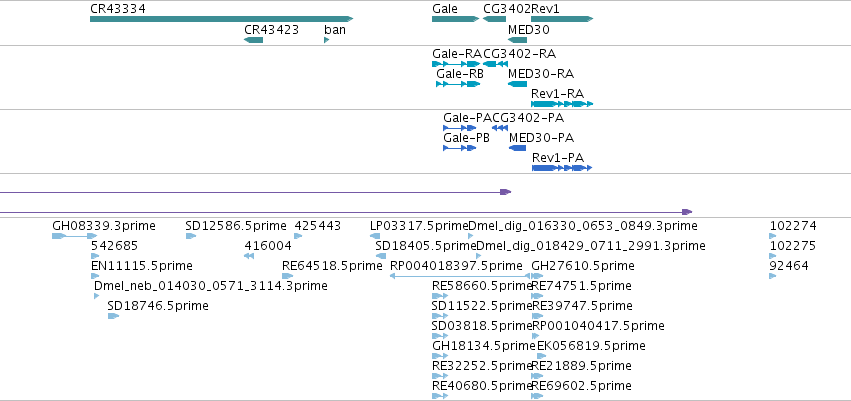The height and width of the screenshot is (401, 851).
Task: Select the MED30 gene feature
Action: tap(517, 40)
